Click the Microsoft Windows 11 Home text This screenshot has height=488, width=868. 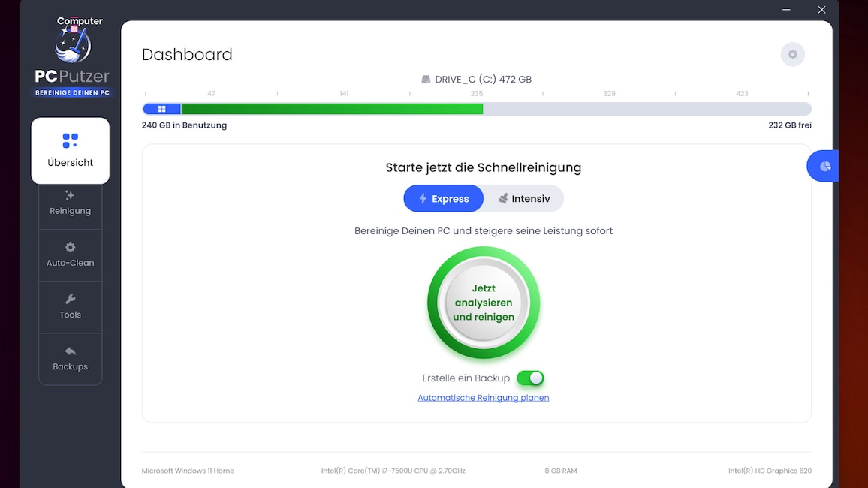(188, 471)
